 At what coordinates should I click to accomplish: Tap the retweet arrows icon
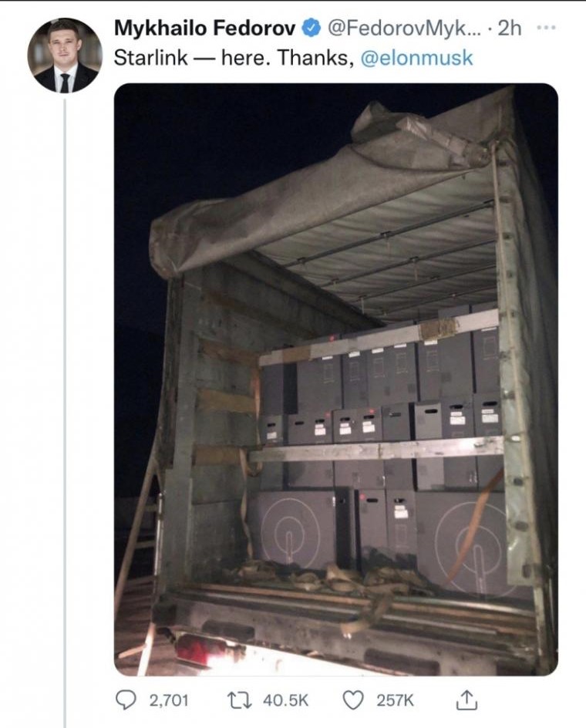pos(239,699)
